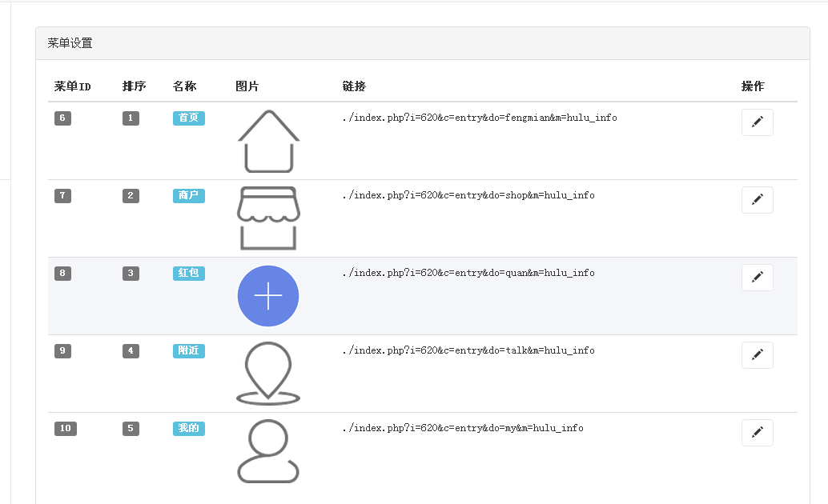Select the 商户 name tag
Image resolution: width=828 pixels, height=504 pixels.
[188, 195]
